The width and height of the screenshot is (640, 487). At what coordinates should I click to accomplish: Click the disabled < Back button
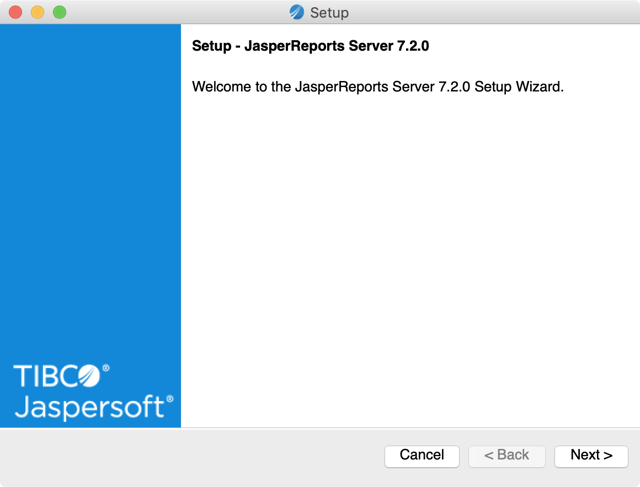(507, 456)
